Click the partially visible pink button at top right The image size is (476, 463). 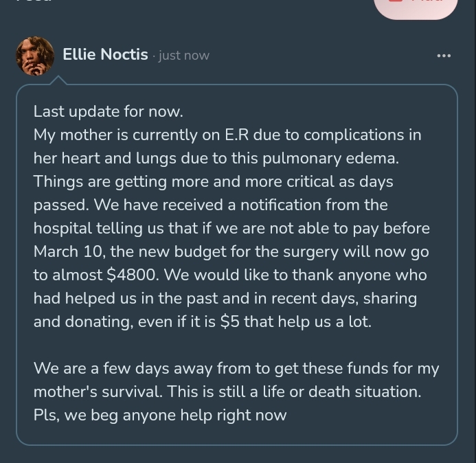[x=416, y=5]
